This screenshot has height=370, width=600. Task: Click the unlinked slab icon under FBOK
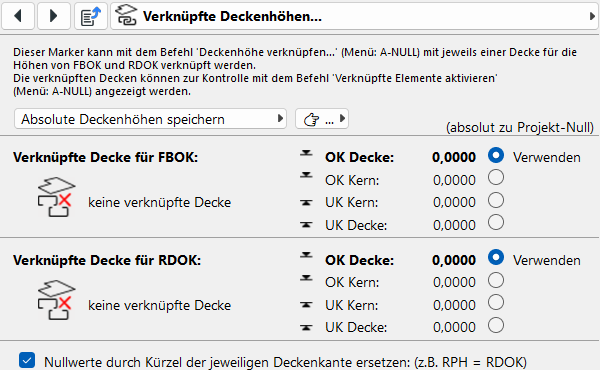click(56, 197)
